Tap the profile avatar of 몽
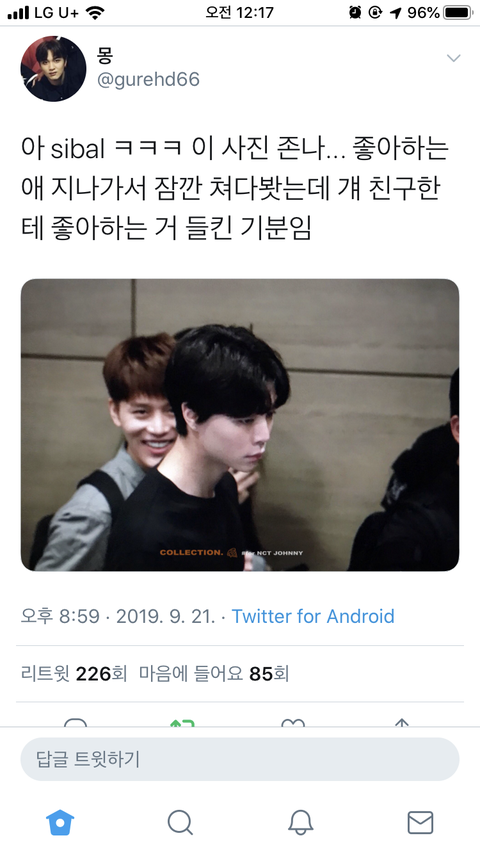Viewport: 480px width, 854px height. coord(53,69)
